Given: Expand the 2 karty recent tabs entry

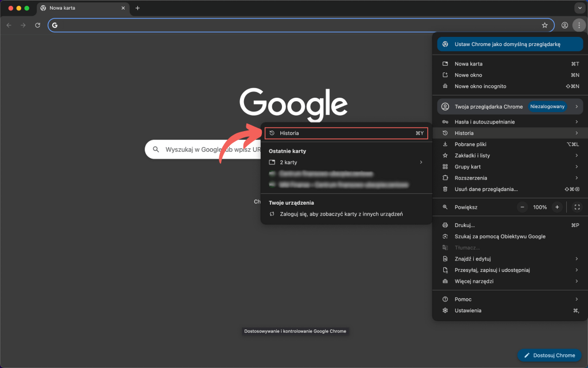Looking at the screenshot, I should pyautogui.click(x=345, y=162).
